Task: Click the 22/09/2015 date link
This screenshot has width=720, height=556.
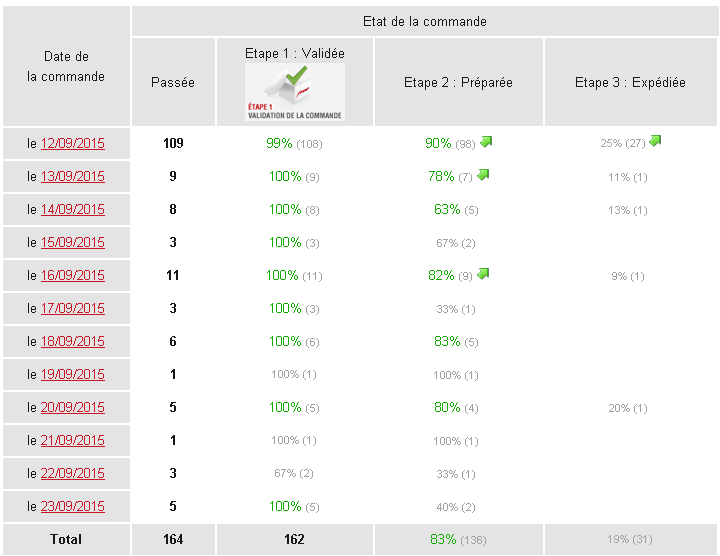Action: (72, 474)
